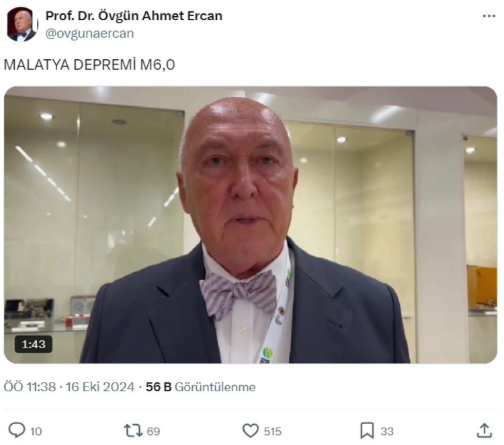
Task: Open Prof. Dr. Övgün Ahmet Ercan profile name
Action: pos(134,15)
